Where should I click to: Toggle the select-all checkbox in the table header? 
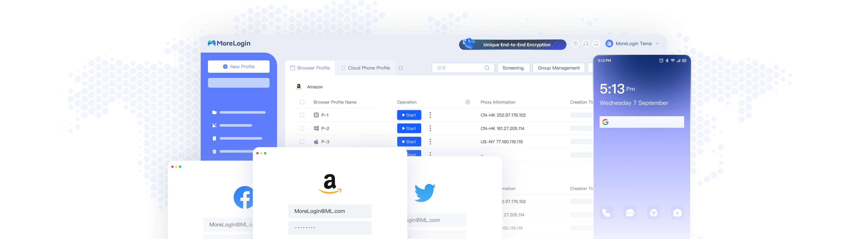302,102
